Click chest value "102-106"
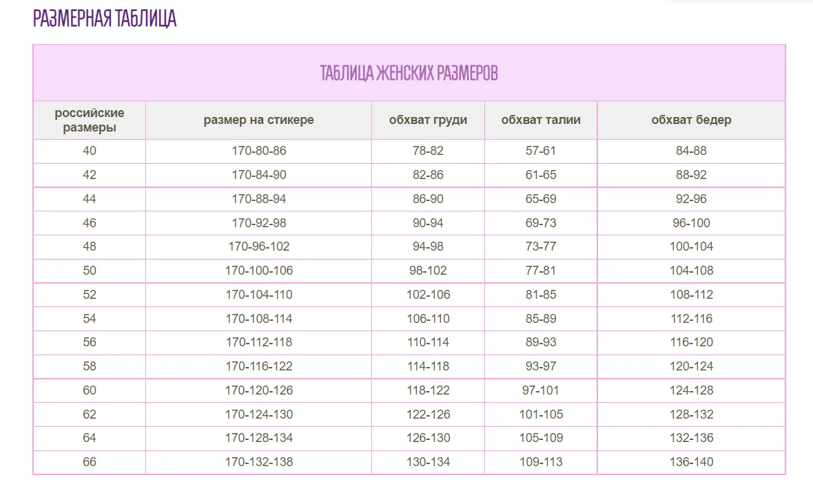Screen dimensions: 813x504 (429, 295)
